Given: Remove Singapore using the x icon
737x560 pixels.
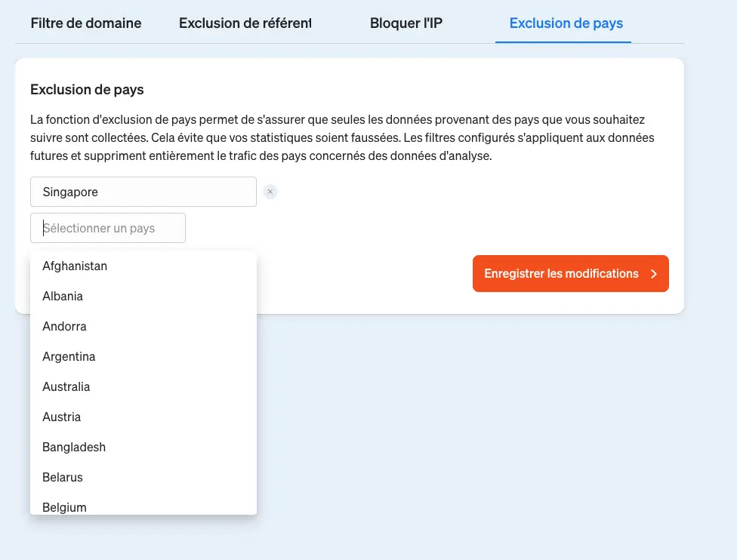Looking at the screenshot, I should click(270, 192).
